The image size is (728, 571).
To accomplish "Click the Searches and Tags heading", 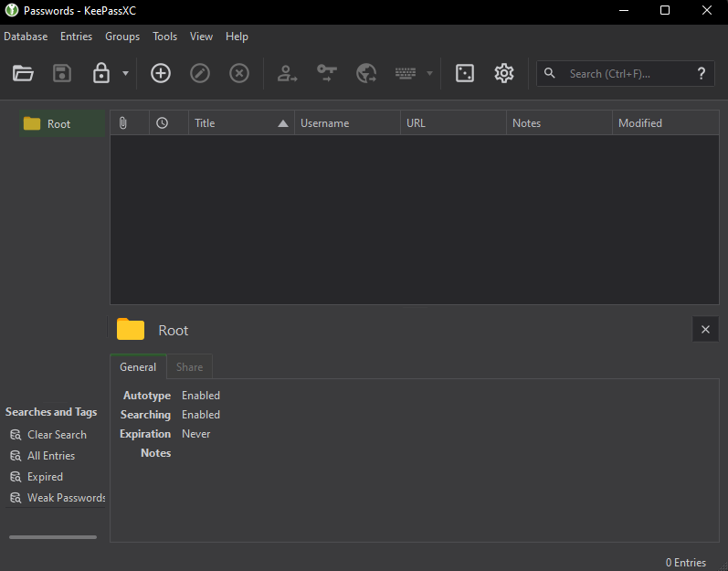I will (51, 412).
